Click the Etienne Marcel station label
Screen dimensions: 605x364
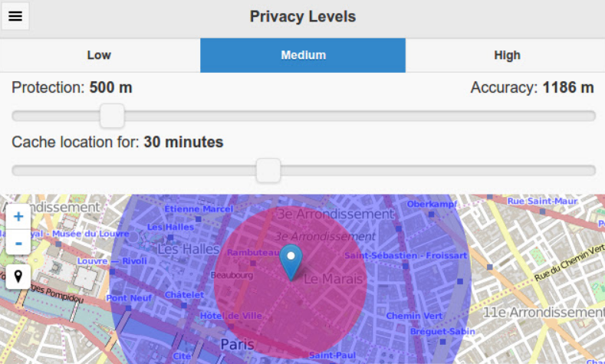[199, 209]
